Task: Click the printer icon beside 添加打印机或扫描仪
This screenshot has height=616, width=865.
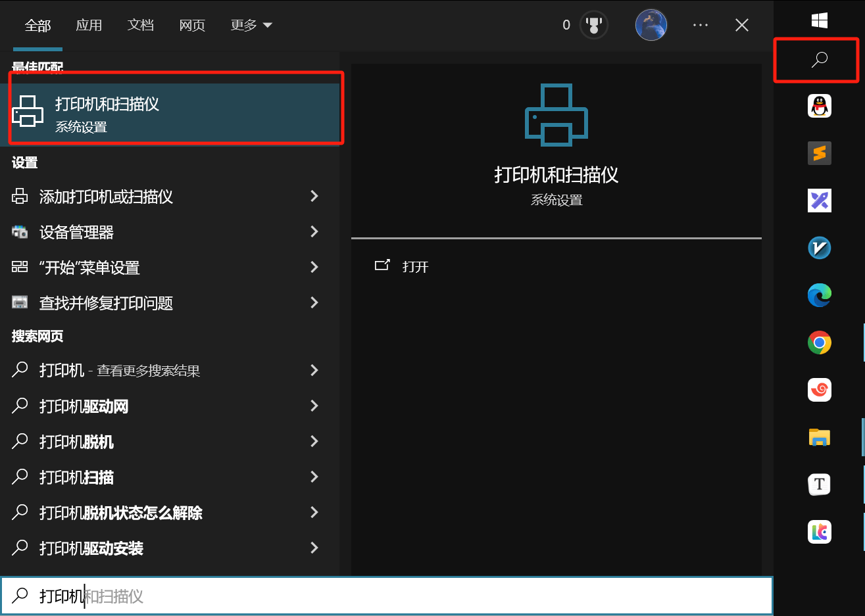Action: (20, 196)
